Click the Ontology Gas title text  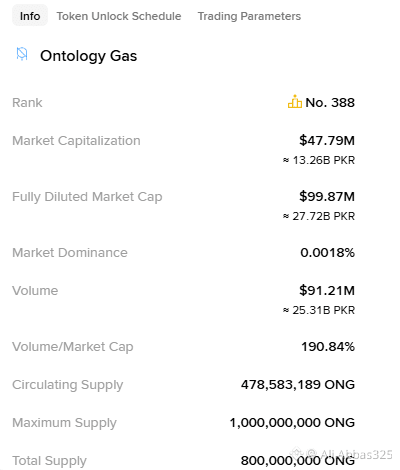pyautogui.click(x=88, y=56)
